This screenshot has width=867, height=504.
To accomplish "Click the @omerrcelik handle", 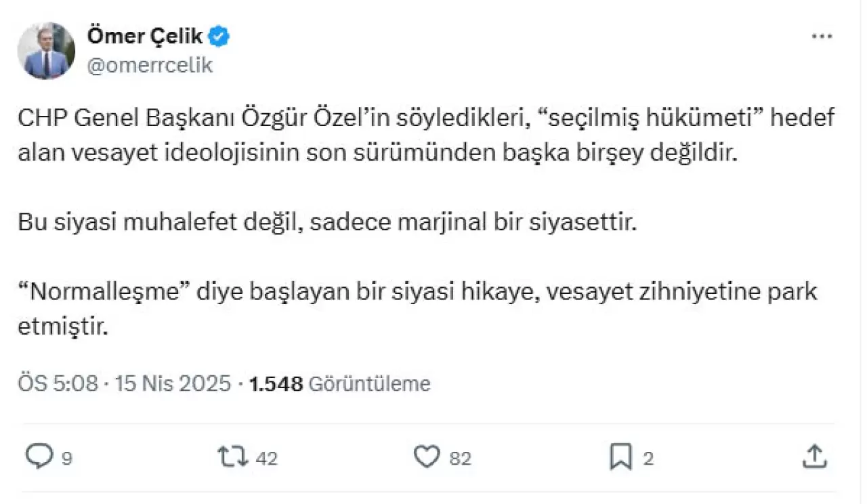I will tap(150, 65).
